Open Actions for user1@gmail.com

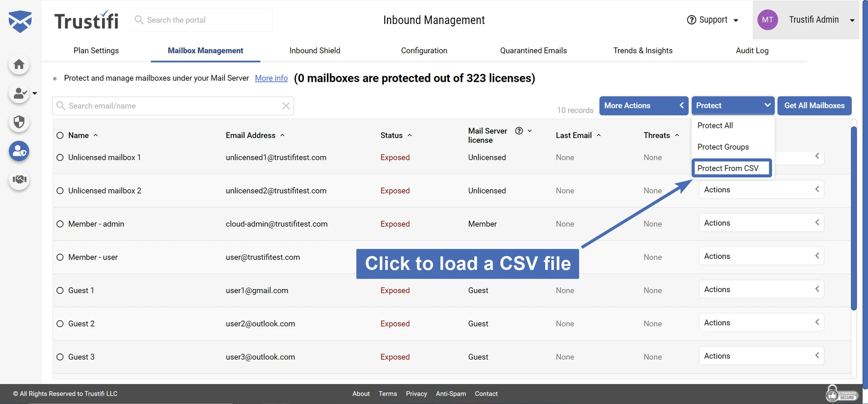click(x=761, y=289)
